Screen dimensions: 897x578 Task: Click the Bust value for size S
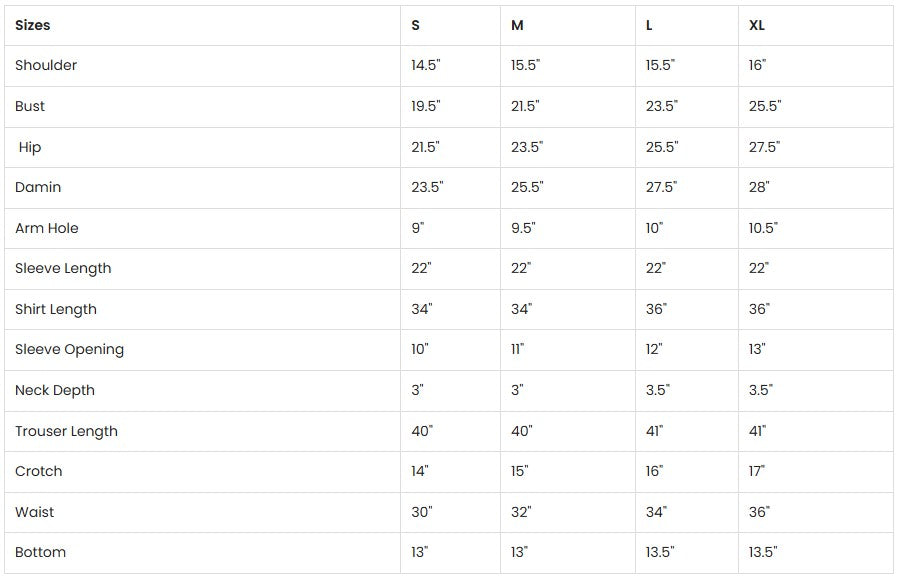425,106
